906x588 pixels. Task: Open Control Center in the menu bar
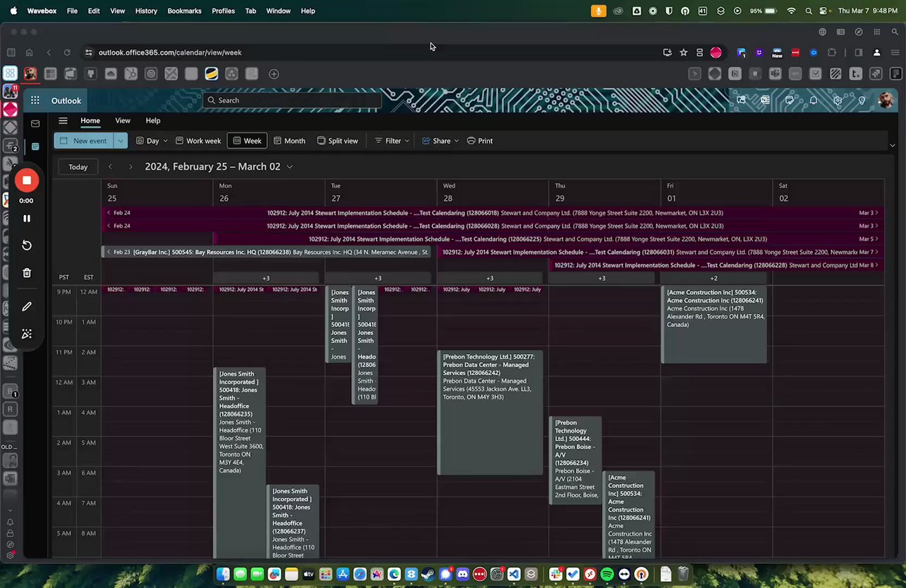(x=824, y=11)
